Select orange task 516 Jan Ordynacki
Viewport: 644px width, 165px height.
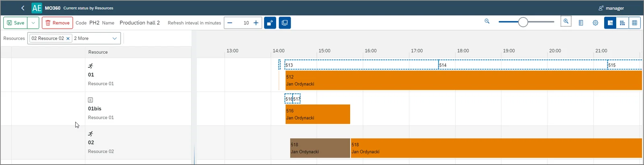coord(318,114)
